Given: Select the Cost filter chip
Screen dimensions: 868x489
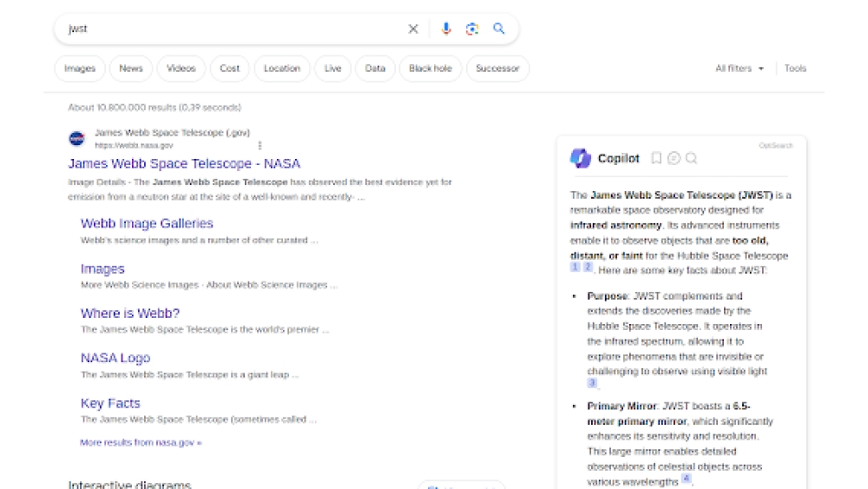Looking at the screenshot, I should [230, 69].
